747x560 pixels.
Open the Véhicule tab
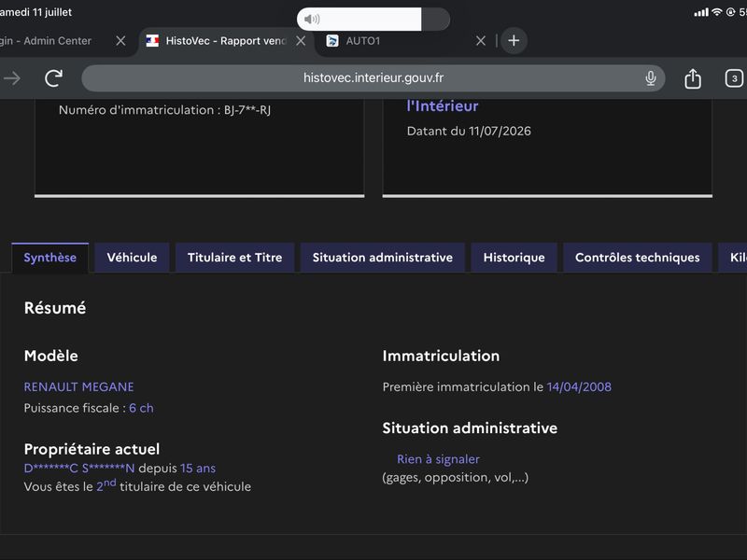[x=132, y=258]
